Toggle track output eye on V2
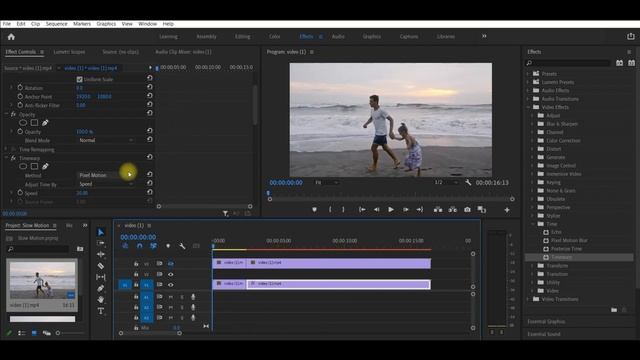 (171, 274)
